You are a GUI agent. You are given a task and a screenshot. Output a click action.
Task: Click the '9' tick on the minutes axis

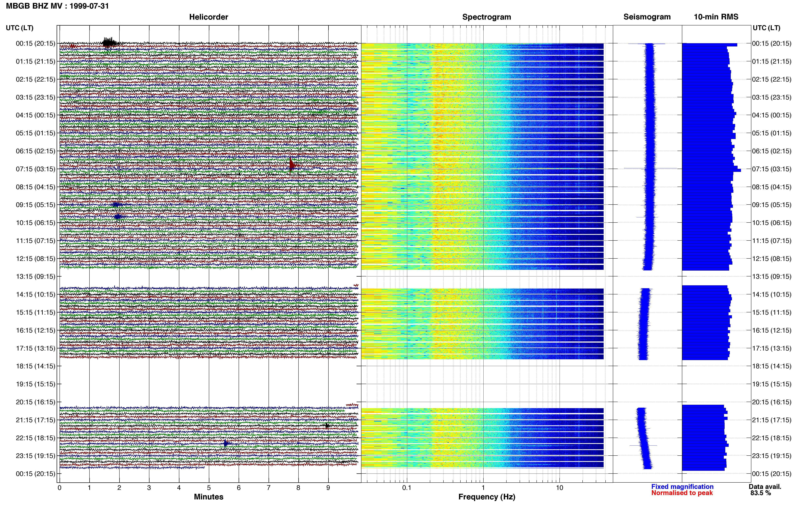tap(328, 487)
